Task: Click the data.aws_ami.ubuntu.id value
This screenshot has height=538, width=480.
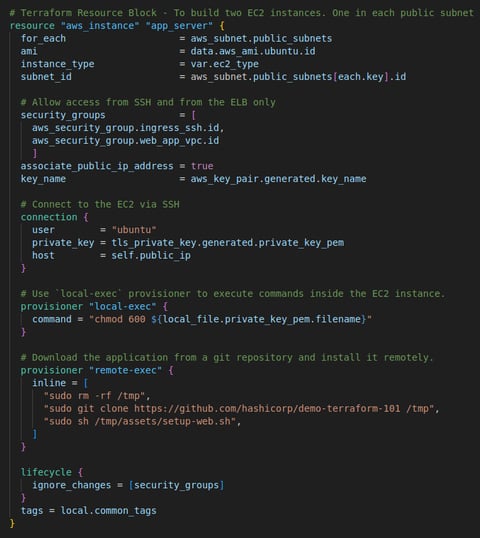Action: pos(253,51)
